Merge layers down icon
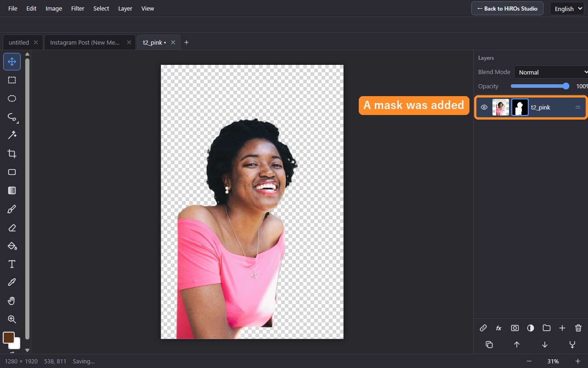 pyautogui.click(x=572, y=345)
